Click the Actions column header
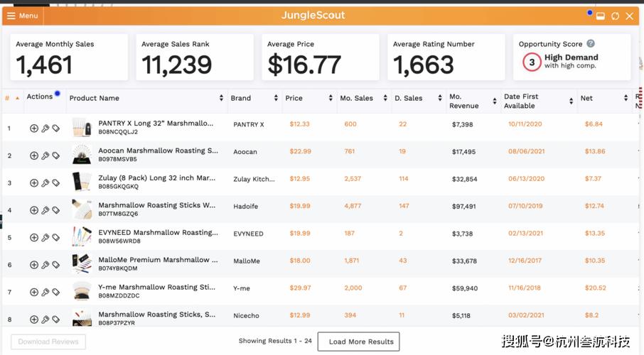 click(40, 97)
